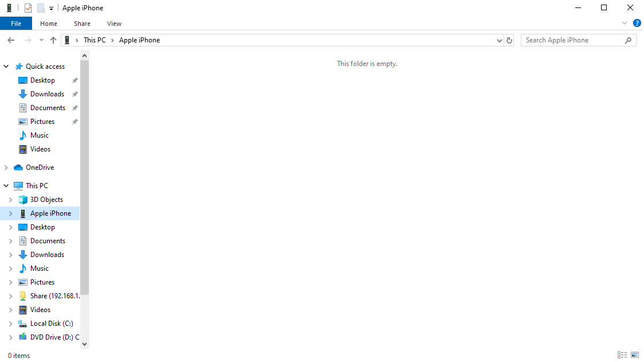Open Videos under Quick access

point(40,149)
